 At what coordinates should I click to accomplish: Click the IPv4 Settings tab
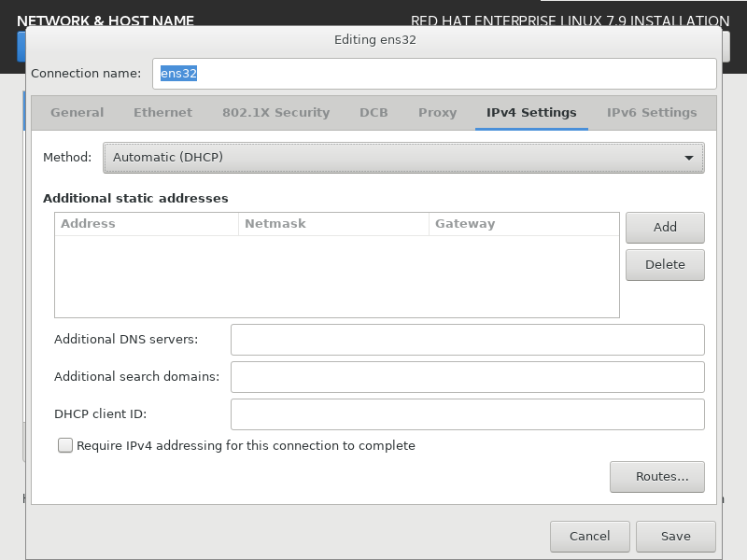tap(531, 112)
